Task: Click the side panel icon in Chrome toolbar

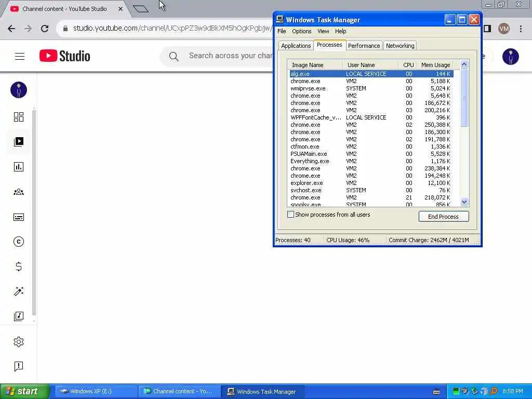Action: (x=487, y=29)
